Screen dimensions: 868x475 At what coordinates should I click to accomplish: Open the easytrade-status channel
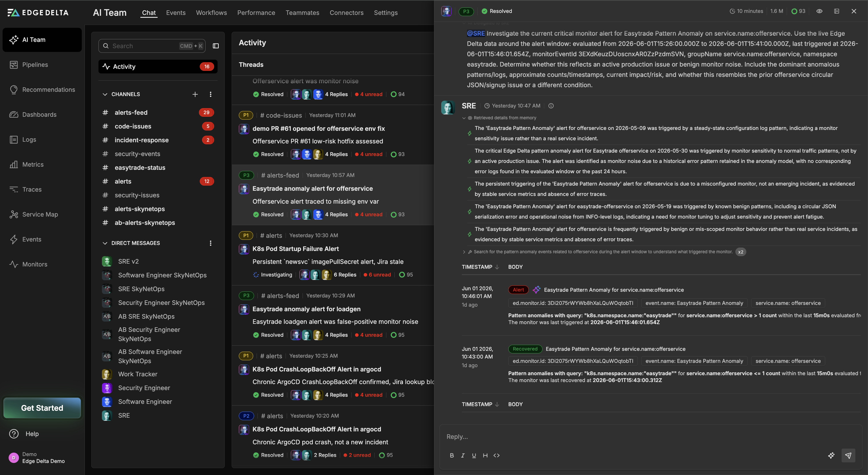[x=158, y=168]
